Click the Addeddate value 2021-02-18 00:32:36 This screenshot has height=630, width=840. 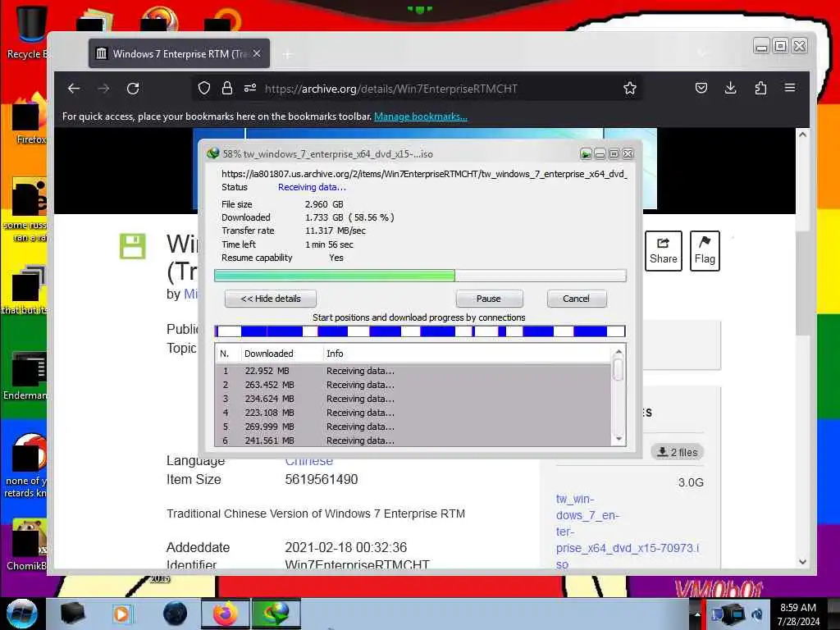(346, 547)
